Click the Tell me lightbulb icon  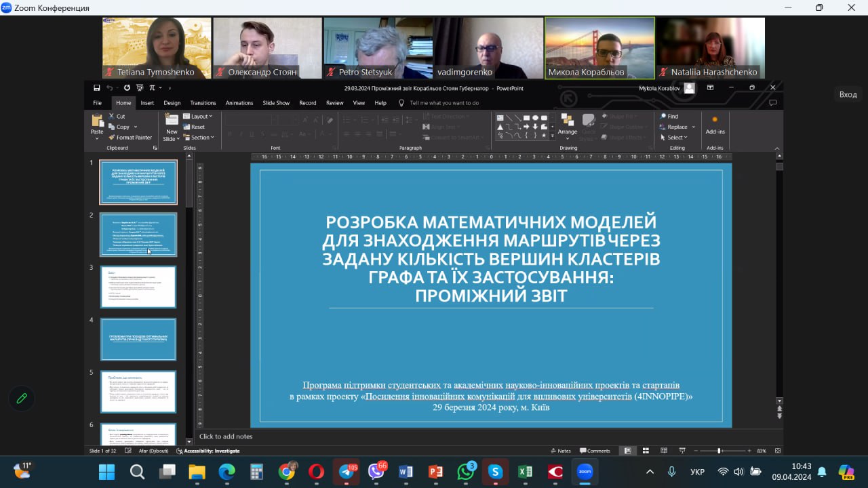click(401, 103)
